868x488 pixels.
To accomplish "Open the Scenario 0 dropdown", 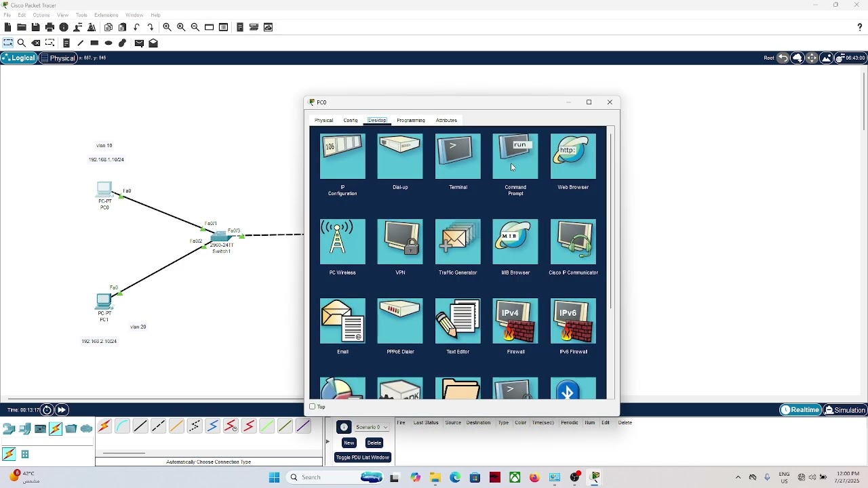I will [x=372, y=427].
